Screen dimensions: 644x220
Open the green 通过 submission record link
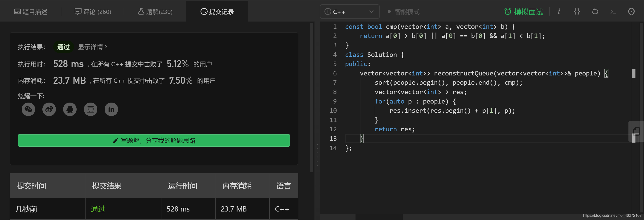click(x=98, y=209)
